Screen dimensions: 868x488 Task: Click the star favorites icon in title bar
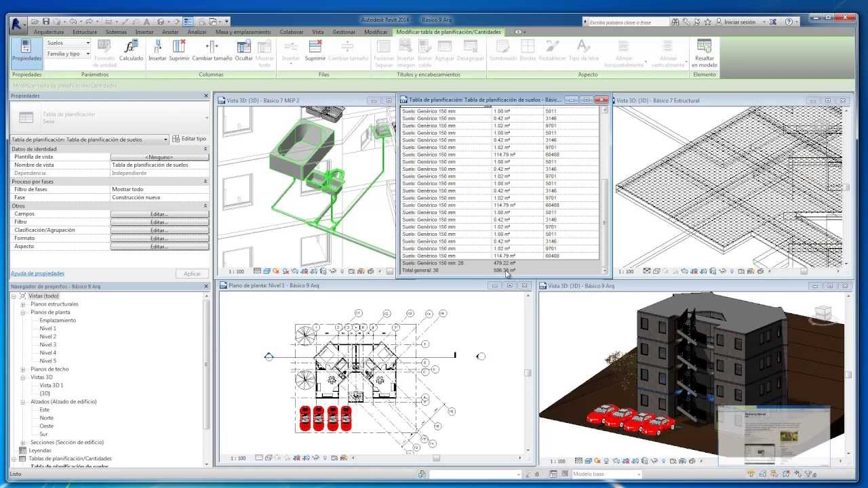pyautogui.click(x=707, y=22)
